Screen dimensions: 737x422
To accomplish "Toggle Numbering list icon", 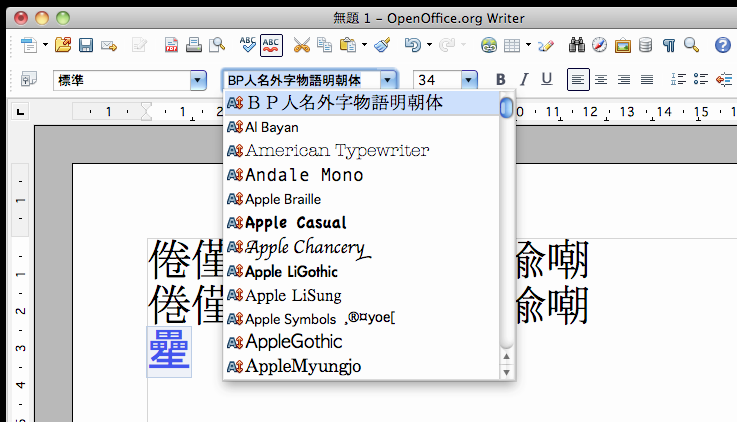I will (x=678, y=79).
